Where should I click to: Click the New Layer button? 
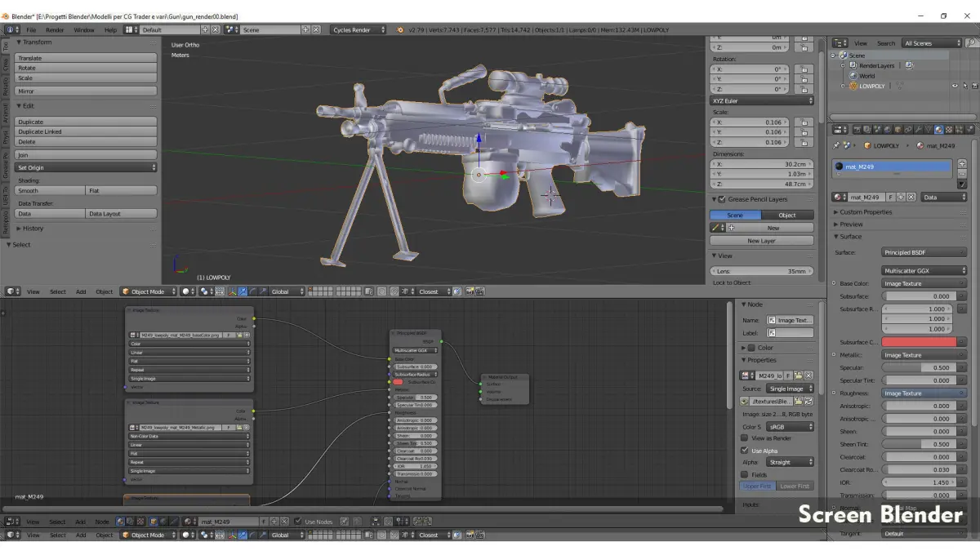click(762, 241)
